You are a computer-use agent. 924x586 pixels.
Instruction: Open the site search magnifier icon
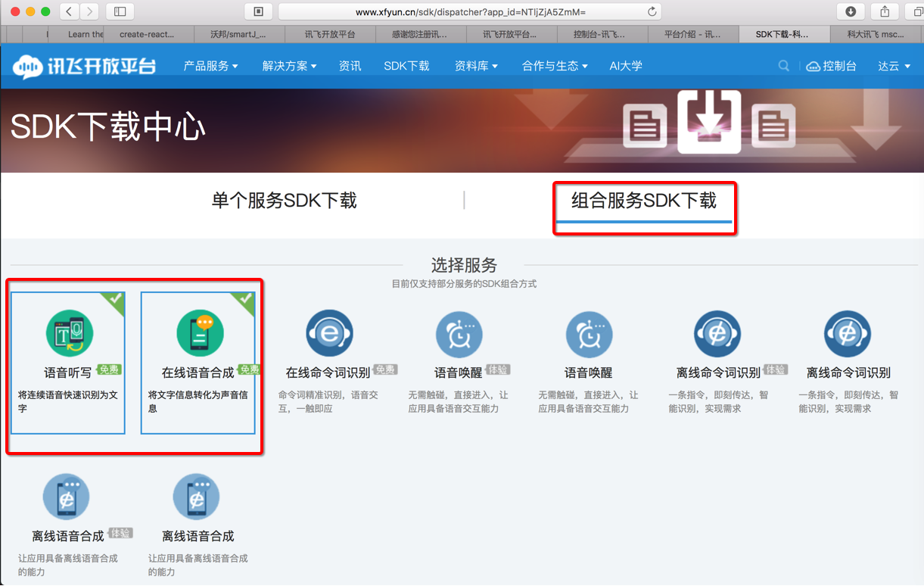click(x=784, y=66)
